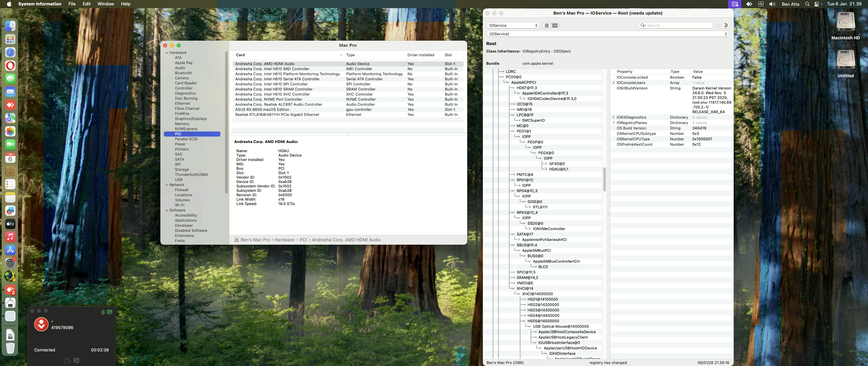Image resolution: width=868 pixels, height=366 pixels.
Task: Open Messages from the Dock
Action: click(10, 79)
